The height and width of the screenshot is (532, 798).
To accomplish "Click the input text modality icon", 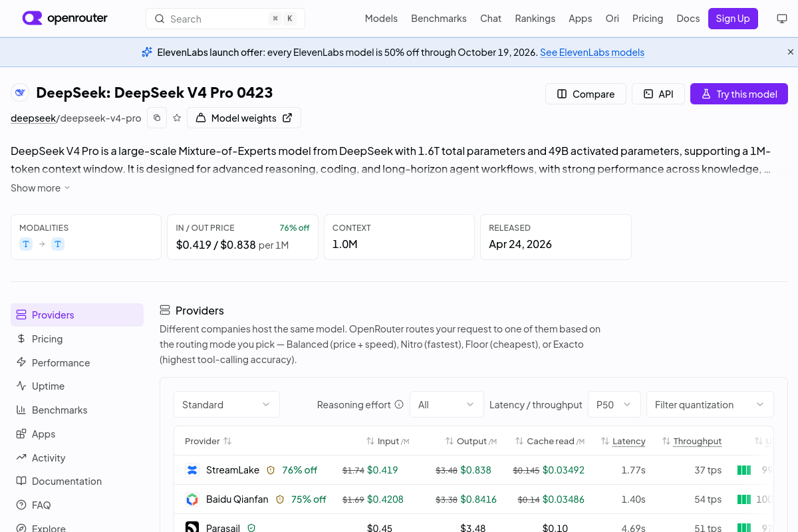I will [x=26, y=244].
